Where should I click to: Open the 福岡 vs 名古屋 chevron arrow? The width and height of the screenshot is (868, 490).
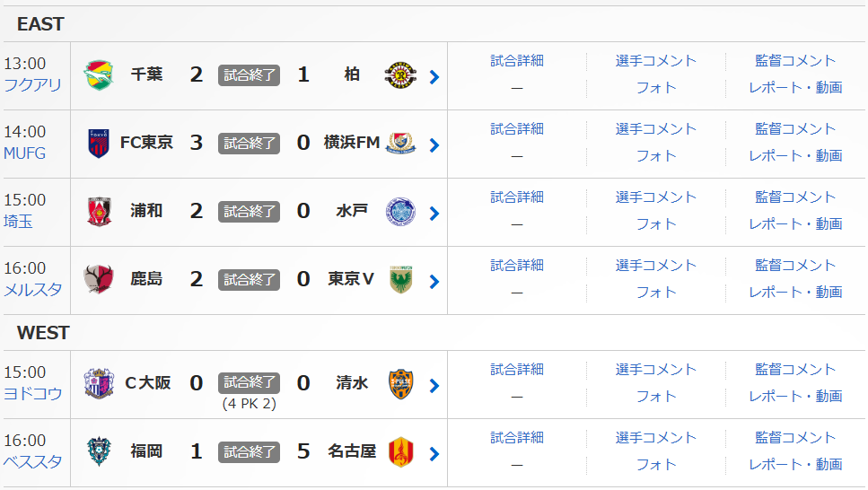(x=434, y=454)
